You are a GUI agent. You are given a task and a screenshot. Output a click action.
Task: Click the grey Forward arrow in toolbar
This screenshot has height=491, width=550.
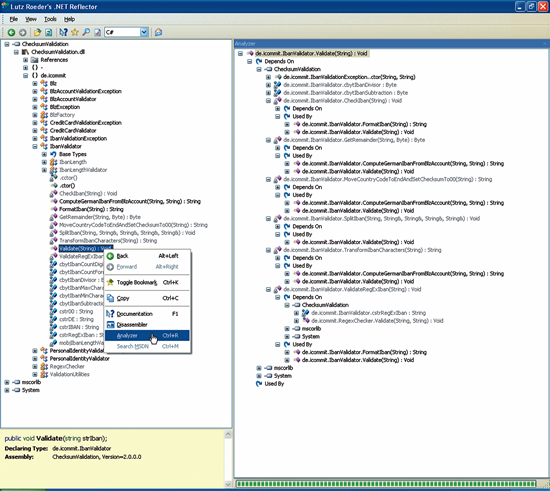(x=22, y=32)
